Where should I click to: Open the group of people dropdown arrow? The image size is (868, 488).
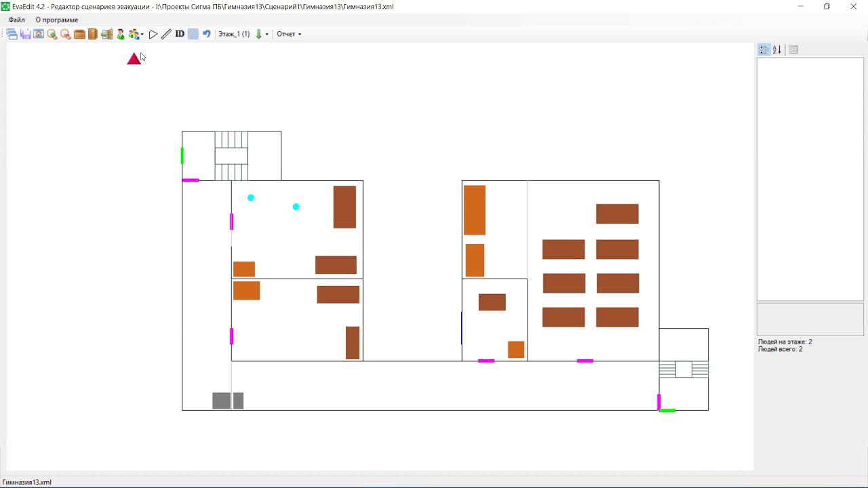coord(142,34)
